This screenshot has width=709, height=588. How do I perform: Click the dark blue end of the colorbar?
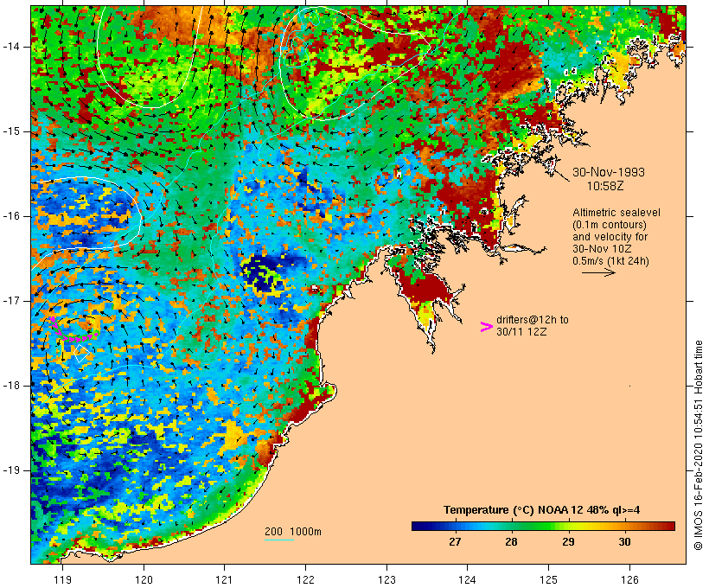[418, 526]
